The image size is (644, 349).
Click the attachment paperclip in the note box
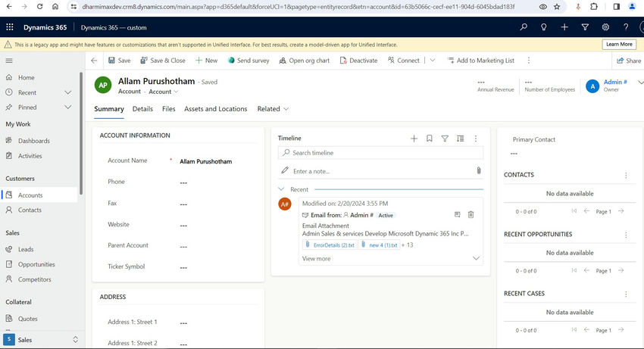(478, 171)
